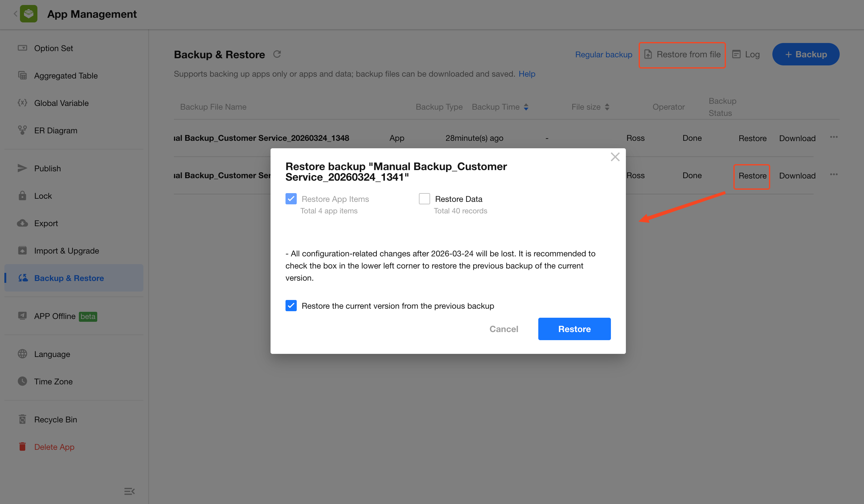Image resolution: width=864 pixels, height=504 pixels.
Task: Enable the Restore Data checkbox
Action: click(x=424, y=199)
